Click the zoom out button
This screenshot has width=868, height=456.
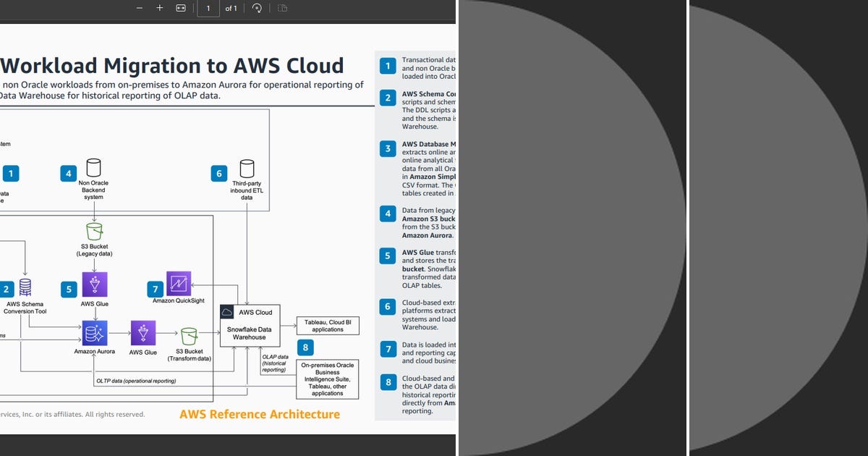click(x=139, y=8)
